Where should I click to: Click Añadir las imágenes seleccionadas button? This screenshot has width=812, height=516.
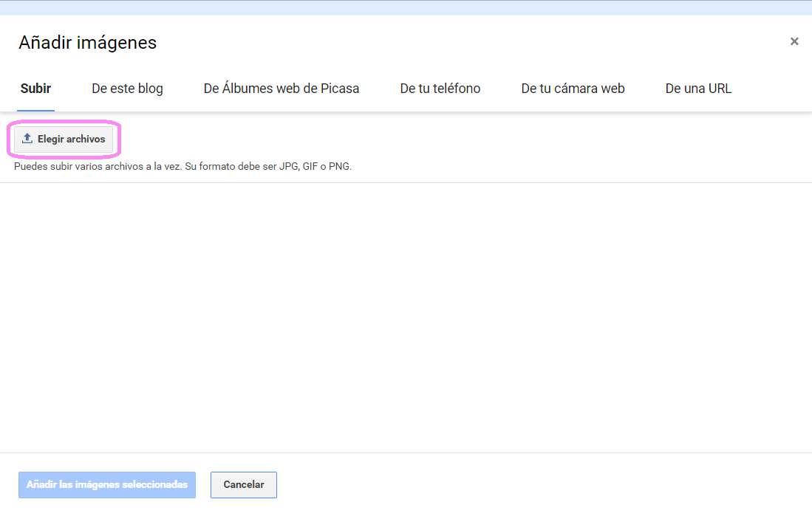(x=107, y=485)
